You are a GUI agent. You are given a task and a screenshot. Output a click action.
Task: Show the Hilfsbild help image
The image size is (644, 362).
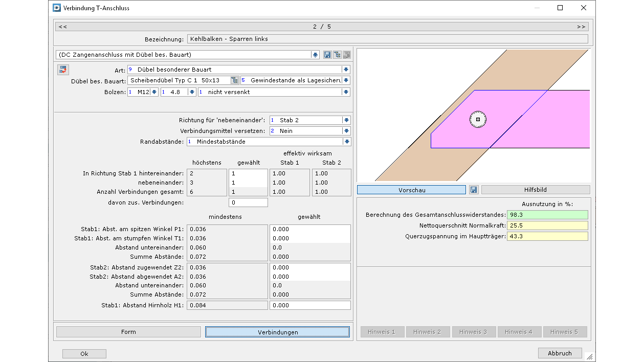click(535, 190)
